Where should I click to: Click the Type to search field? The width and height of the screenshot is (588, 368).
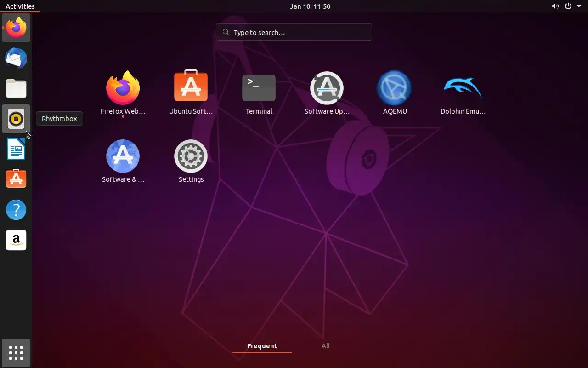click(x=294, y=32)
